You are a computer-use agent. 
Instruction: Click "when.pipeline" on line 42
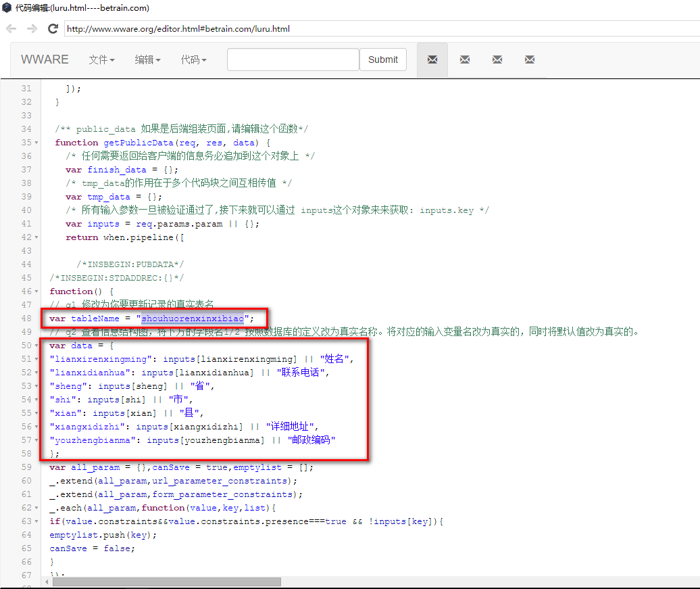click(139, 238)
